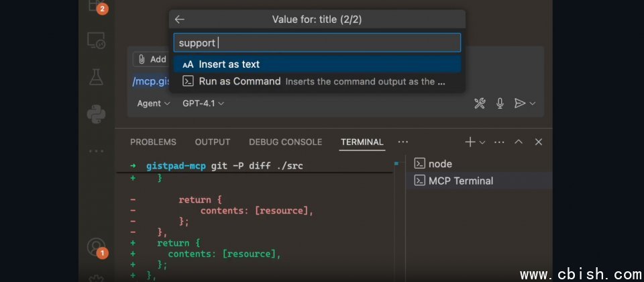Click the title value input field
644x282 pixels.
(x=317, y=43)
